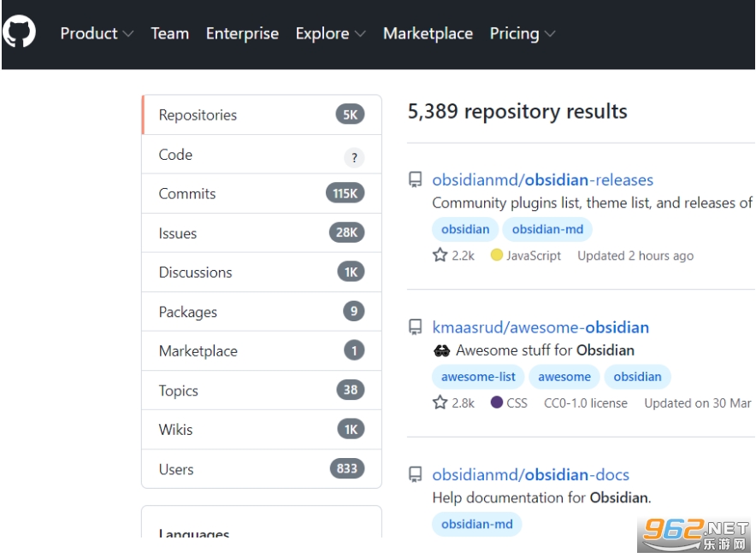Click the 1K Wikis count badge
756x558 pixels.
[x=351, y=429]
